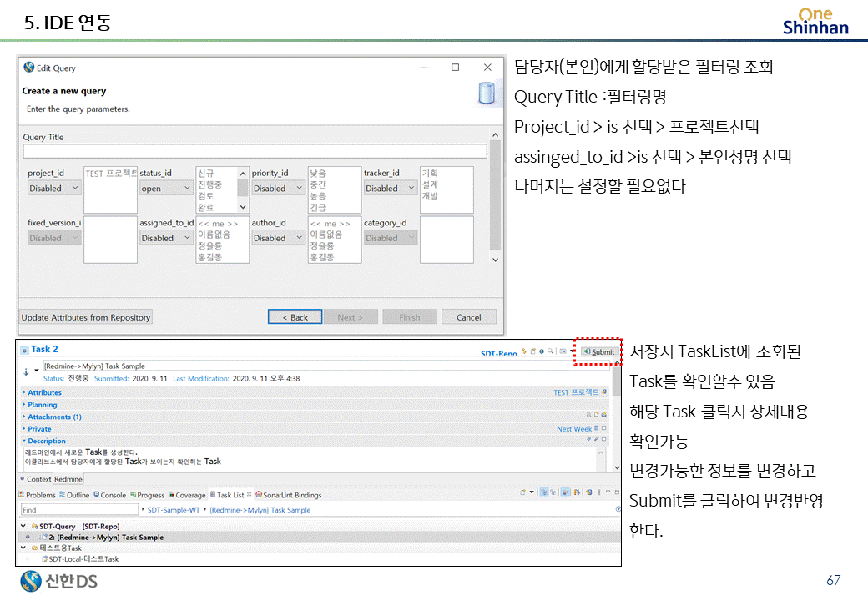Select 정을룡 in the author_id list
The image size is (868, 601).
tap(322, 245)
